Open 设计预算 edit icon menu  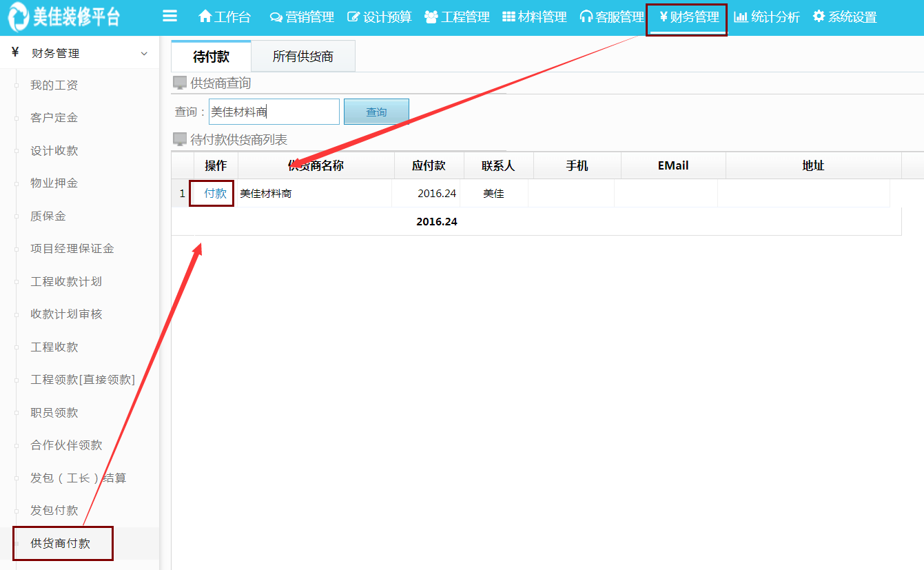[x=353, y=17]
